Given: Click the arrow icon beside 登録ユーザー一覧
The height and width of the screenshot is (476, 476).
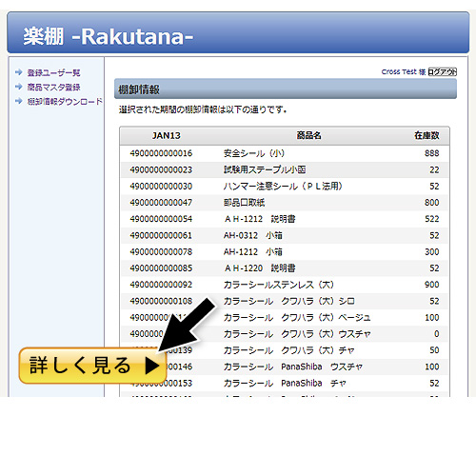Looking at the screenshot, I should coord(19,72).
